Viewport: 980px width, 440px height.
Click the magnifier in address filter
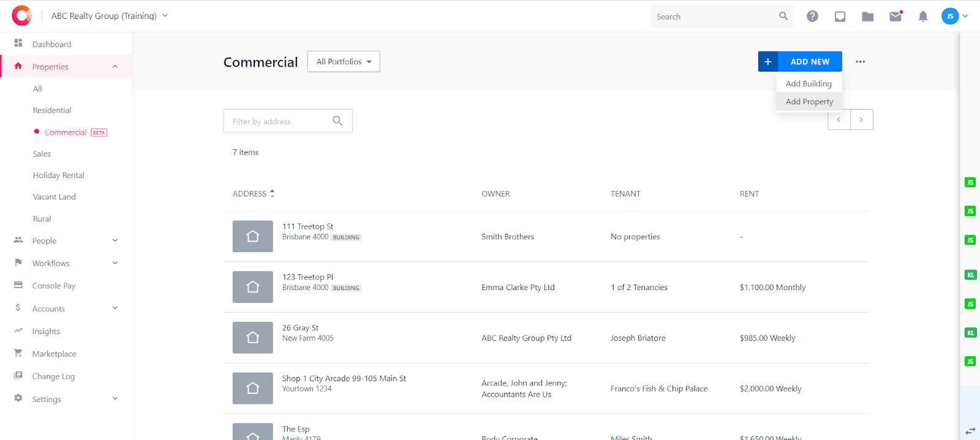337,121
